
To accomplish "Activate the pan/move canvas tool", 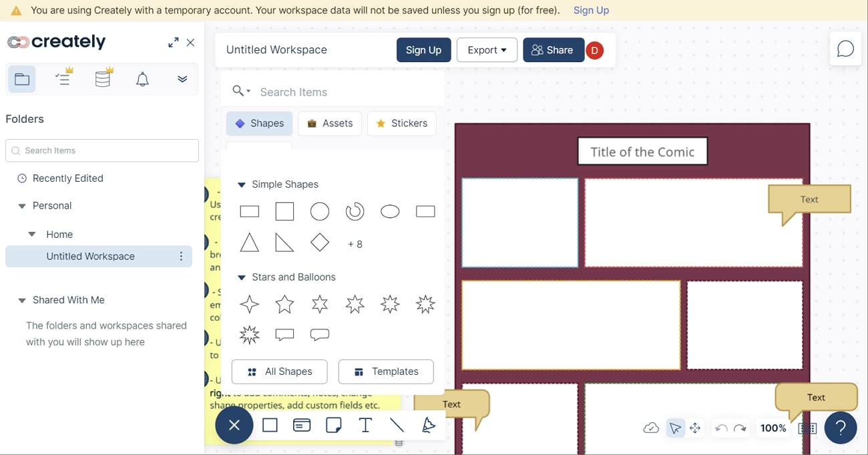I will pos(695,428).
